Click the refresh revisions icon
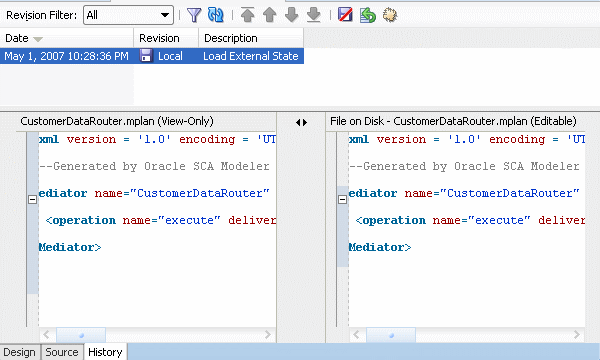600x360 pixels. [216, 15]
